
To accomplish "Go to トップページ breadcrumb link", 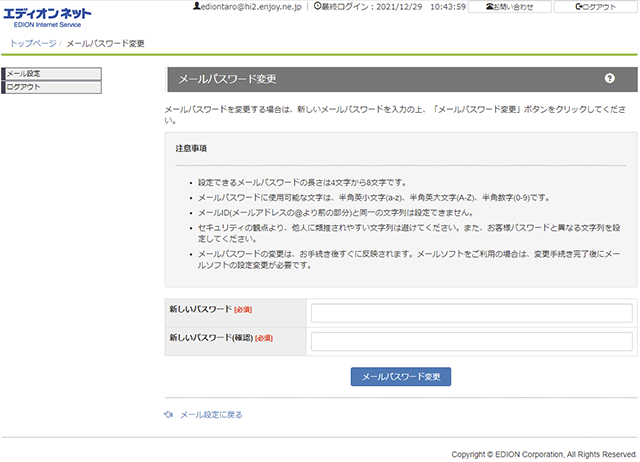I will [33, 43].
